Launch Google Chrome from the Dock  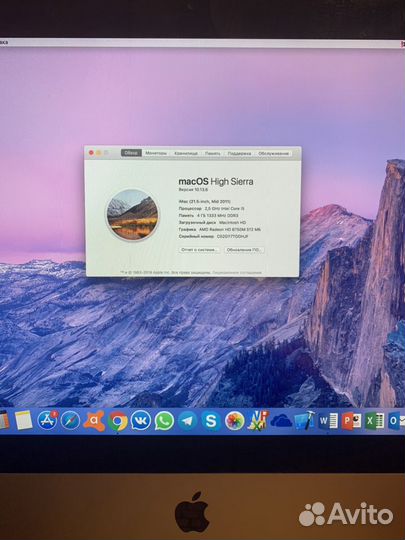point(118,421)
